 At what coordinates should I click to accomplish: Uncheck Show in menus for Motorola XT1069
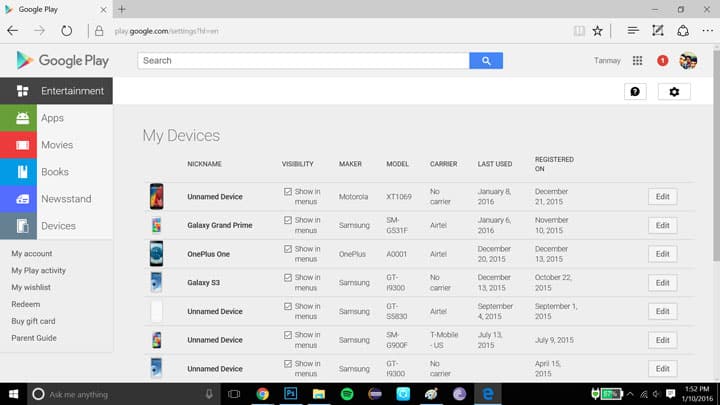288,191
